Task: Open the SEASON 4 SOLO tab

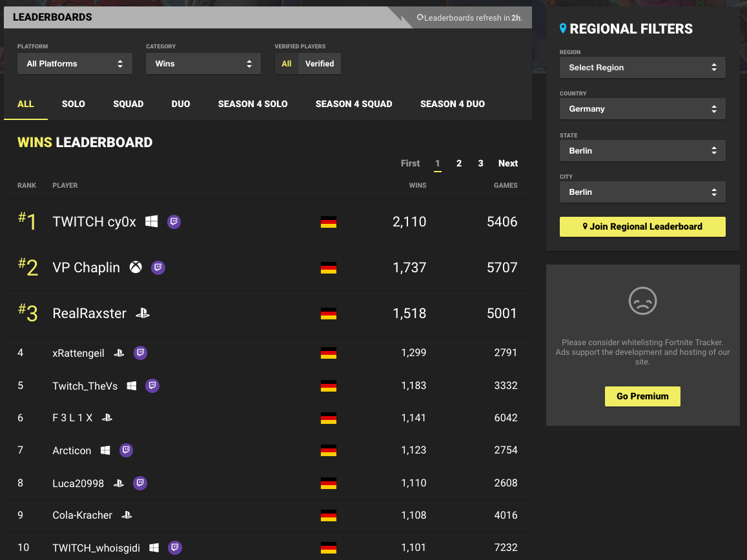Action: pyautogui.click(x=253, y=104)
